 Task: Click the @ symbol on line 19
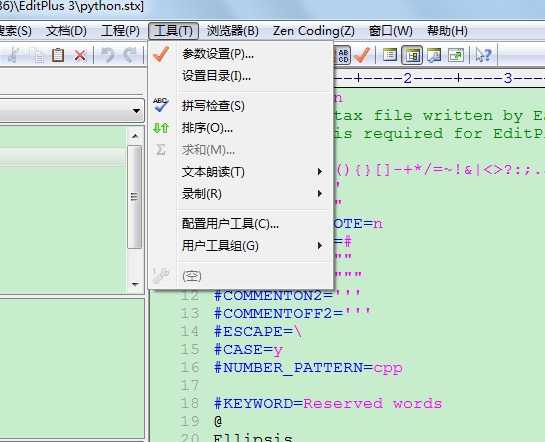[x=218, y=421]
